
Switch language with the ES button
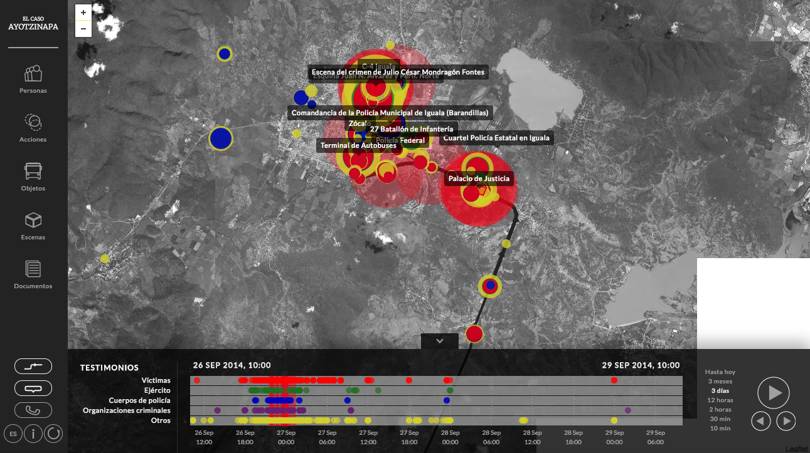[x=13, y=434]
